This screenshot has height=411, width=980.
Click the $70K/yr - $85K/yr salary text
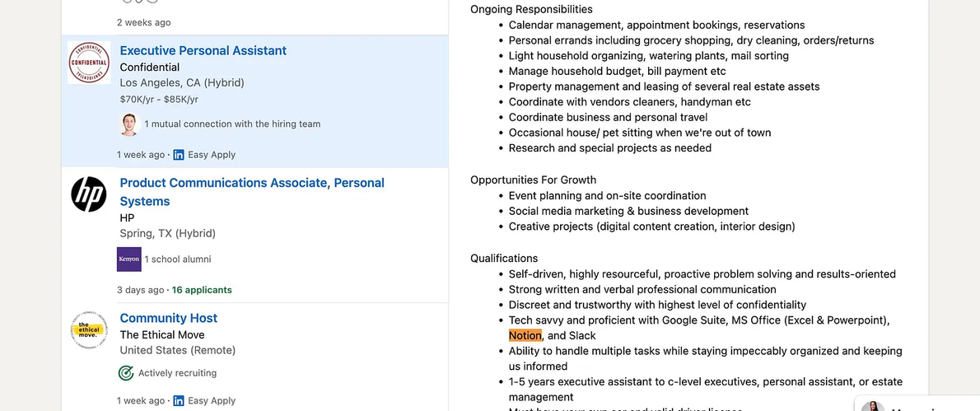pos(160,100)
